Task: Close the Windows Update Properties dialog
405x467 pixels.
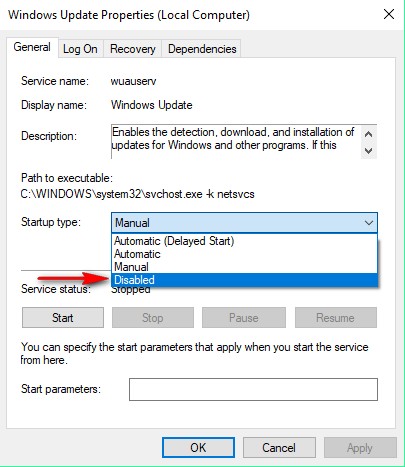Action: tap(389, 14)
